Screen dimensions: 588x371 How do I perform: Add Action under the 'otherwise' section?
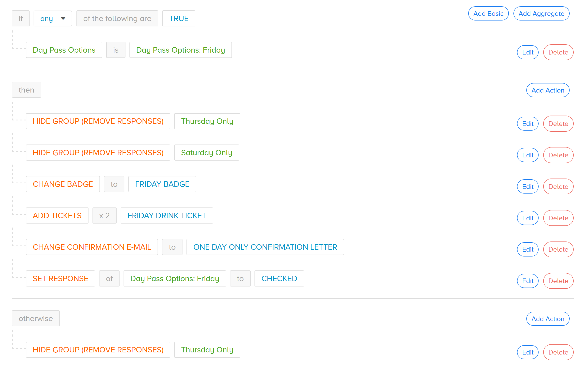click(547, 319)
